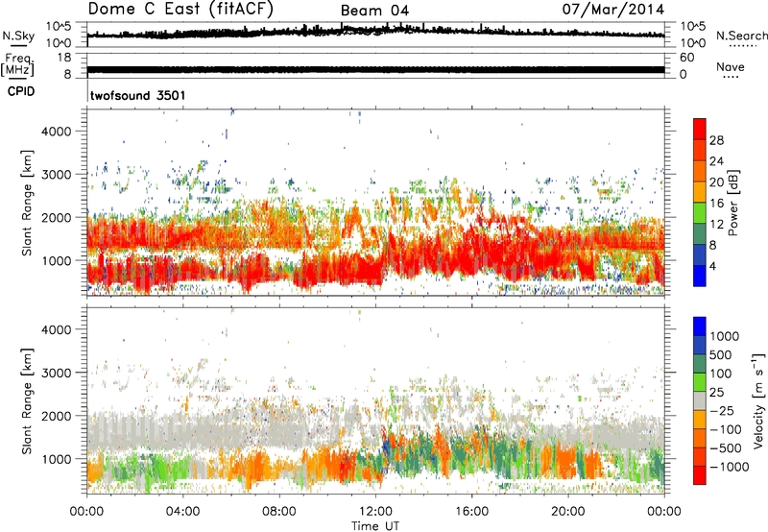
Task: Click the "Dome C East (fitACF)" plot title
Action: (x=180, y=9)
